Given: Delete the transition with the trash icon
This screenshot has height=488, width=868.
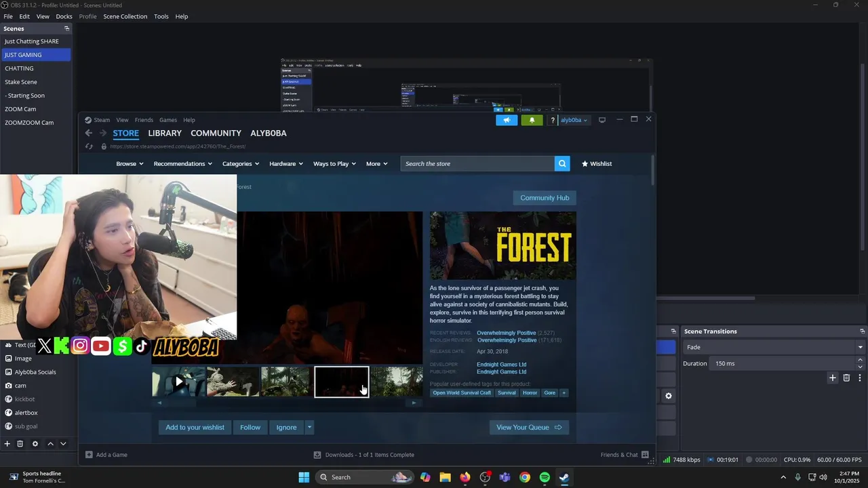Looking at the screenshot, I should (846, 378).
